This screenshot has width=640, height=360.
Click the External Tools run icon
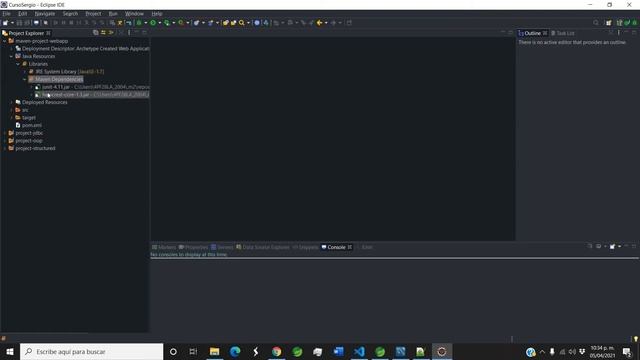click(181, 23)
